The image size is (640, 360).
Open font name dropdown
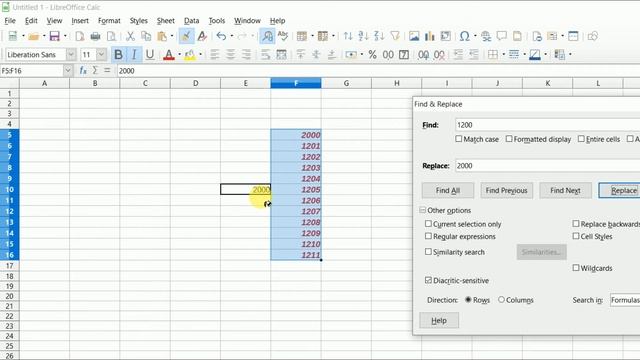click(x=71, y=54)
